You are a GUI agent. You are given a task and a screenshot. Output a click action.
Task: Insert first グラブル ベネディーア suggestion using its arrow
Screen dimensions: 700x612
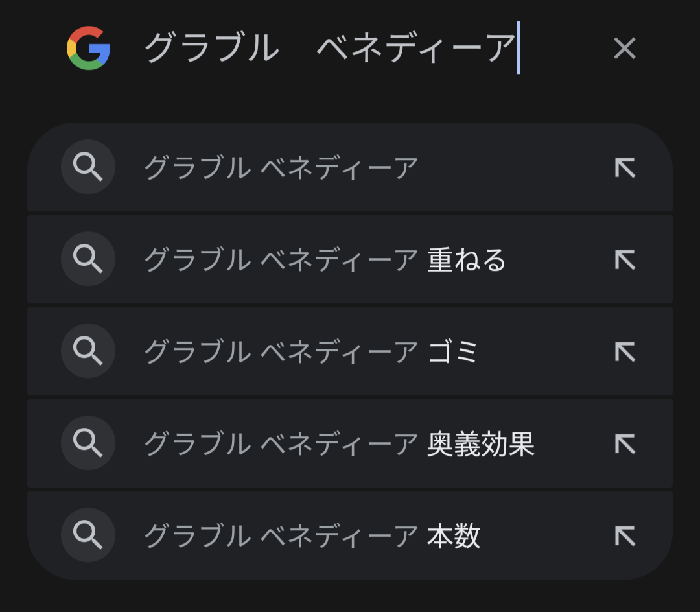(624, 168)
